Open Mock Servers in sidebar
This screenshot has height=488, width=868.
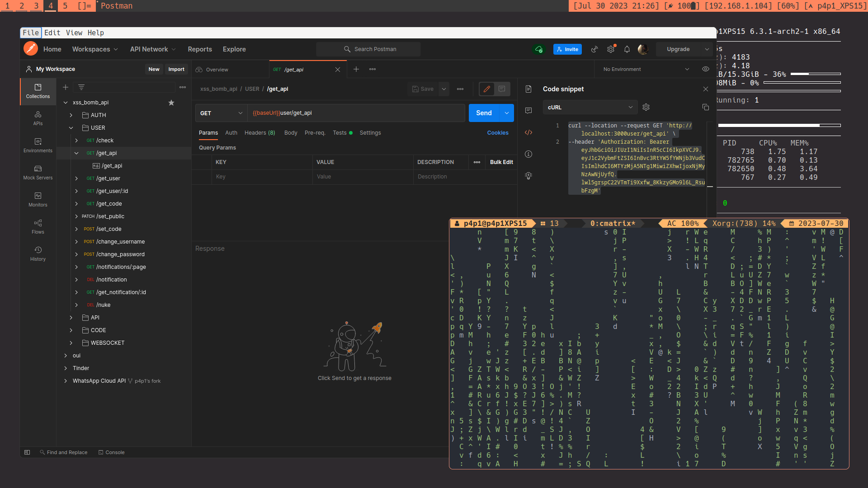38,172
